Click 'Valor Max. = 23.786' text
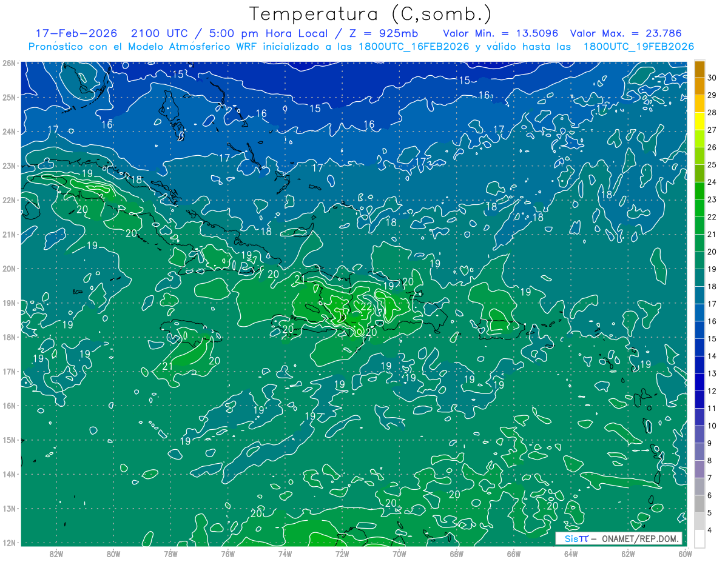 (625, 33)
